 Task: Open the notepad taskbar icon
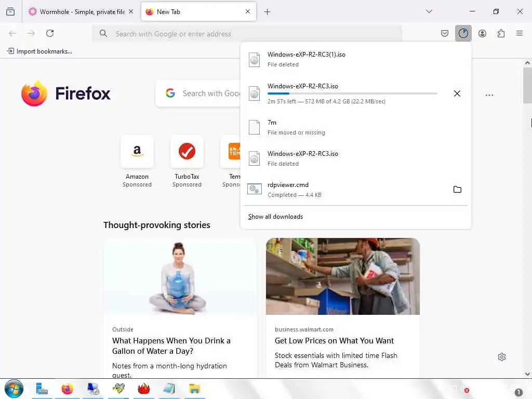point(169,389)
